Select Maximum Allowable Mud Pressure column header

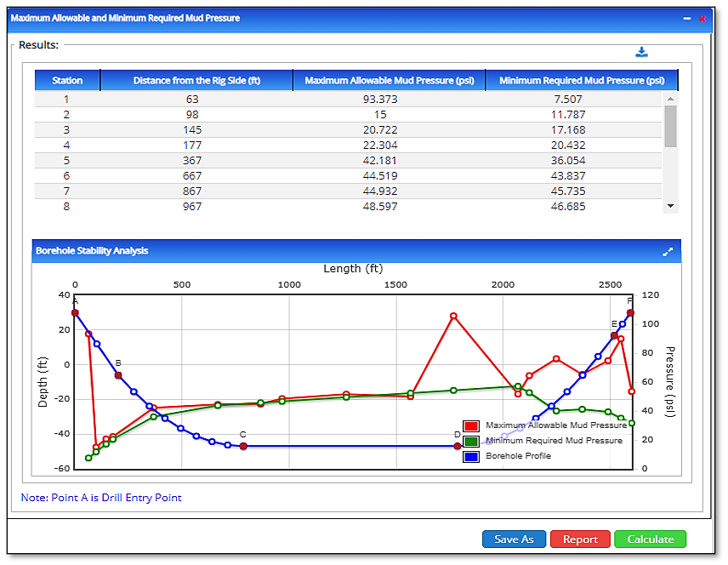click(389, 81)
